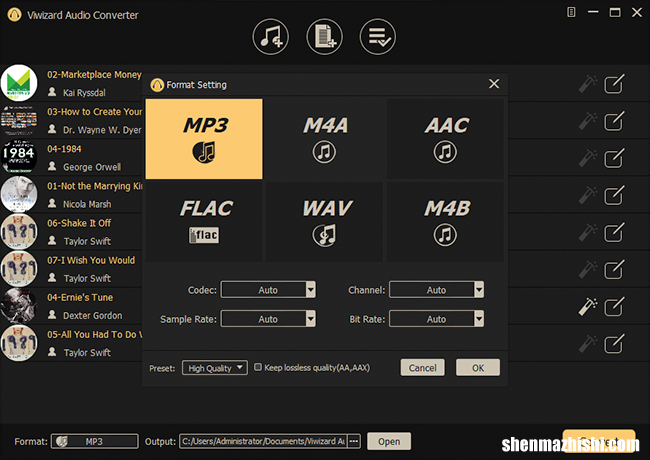The height and width of the screenshot is (460, 650).
Task: Click edit tag icon for How to Create row
Action: [x=614, y=121]
